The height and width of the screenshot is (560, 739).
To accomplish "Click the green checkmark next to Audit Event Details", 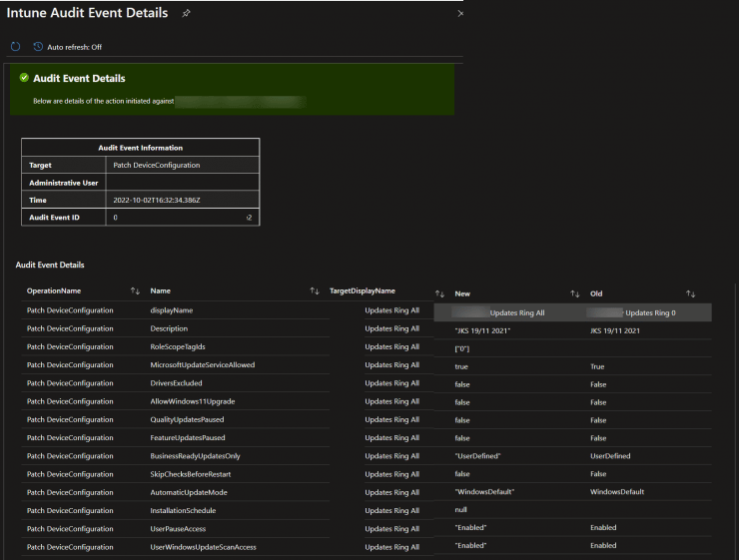I will pos(24,78).
